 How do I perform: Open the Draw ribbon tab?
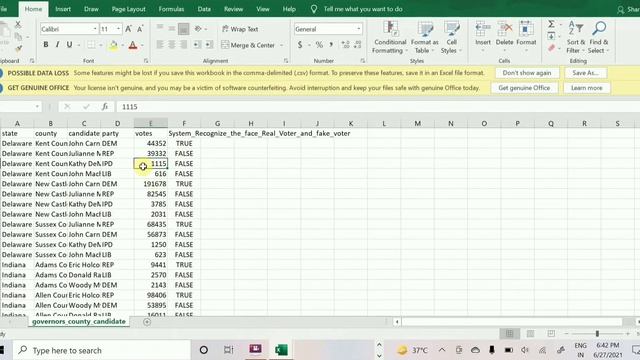[91, 9]
